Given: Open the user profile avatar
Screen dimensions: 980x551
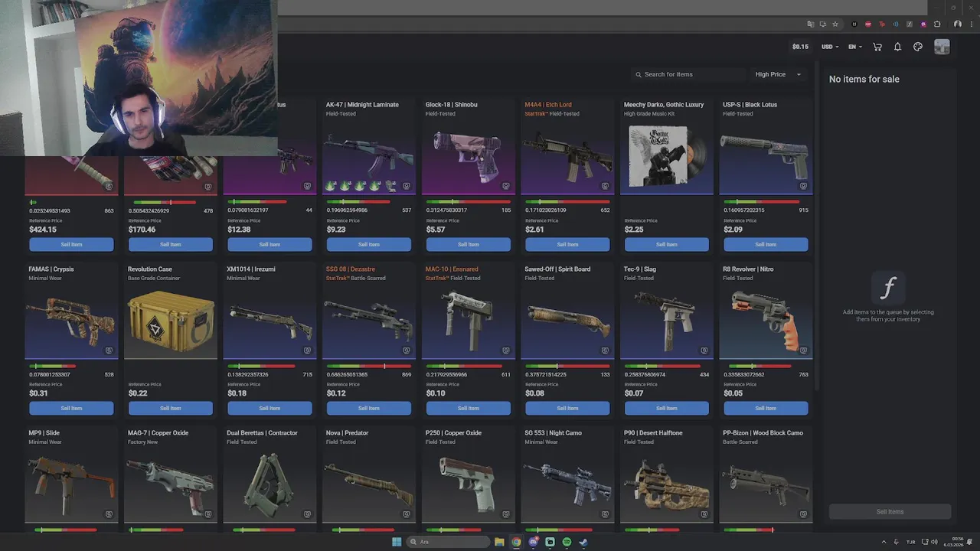Looking at the screenshot, I should click(x=942, y=47).
